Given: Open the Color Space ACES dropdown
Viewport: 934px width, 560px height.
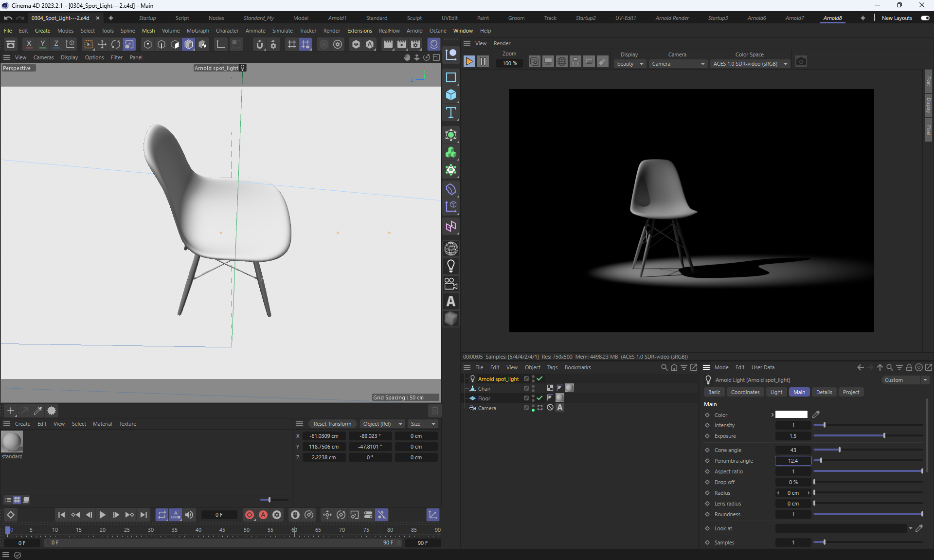Looking at the screenshot, I should click(750, 64).
